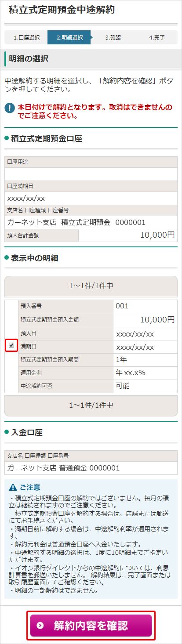
Task: Select the 4.完了 step
Action: pyautogui.click(x=156, y=37)
